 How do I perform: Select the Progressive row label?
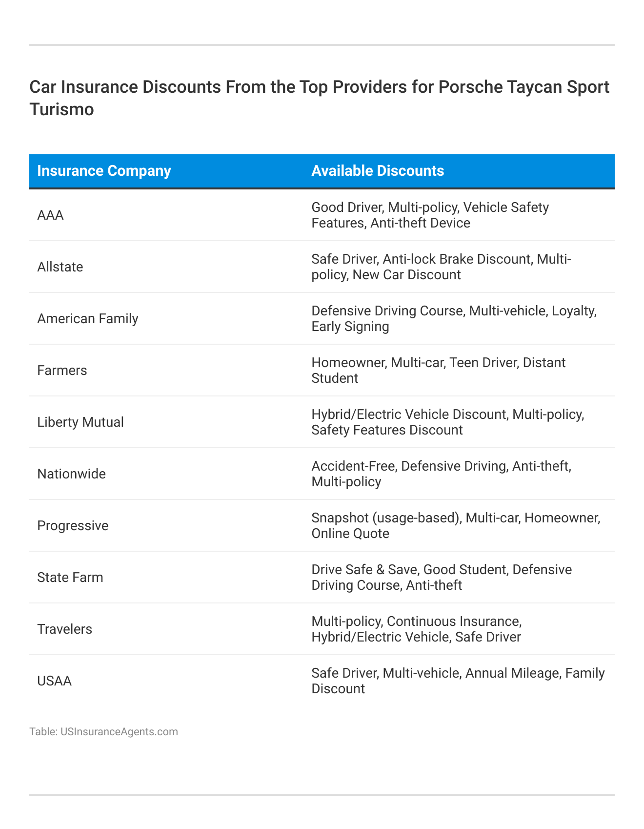pos(73,526)
